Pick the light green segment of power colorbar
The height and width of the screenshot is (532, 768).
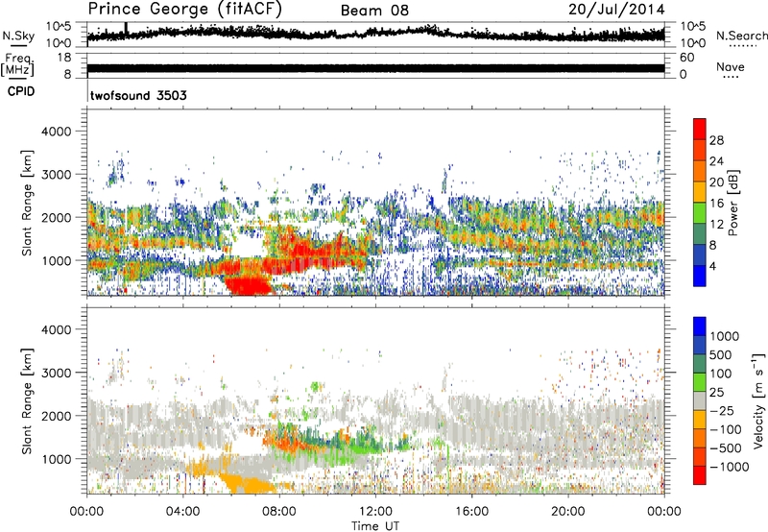tap(700, 213)
